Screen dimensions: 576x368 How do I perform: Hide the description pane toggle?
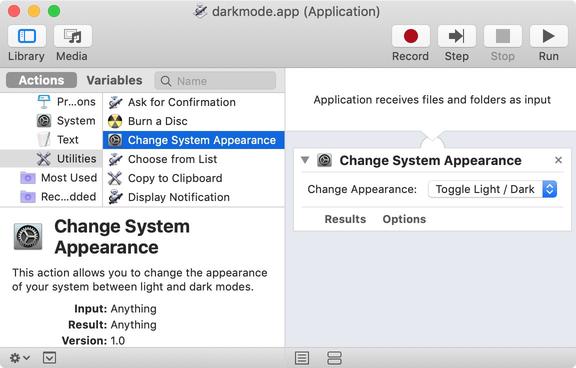tap(49, 358)
